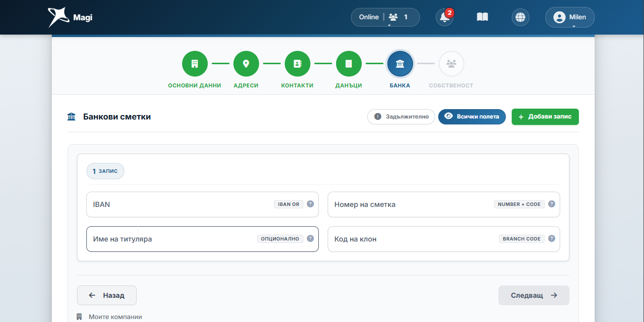Show help for IBAN field
The width and height of the screenshot is (644, 322).
[x=310, y=204]
